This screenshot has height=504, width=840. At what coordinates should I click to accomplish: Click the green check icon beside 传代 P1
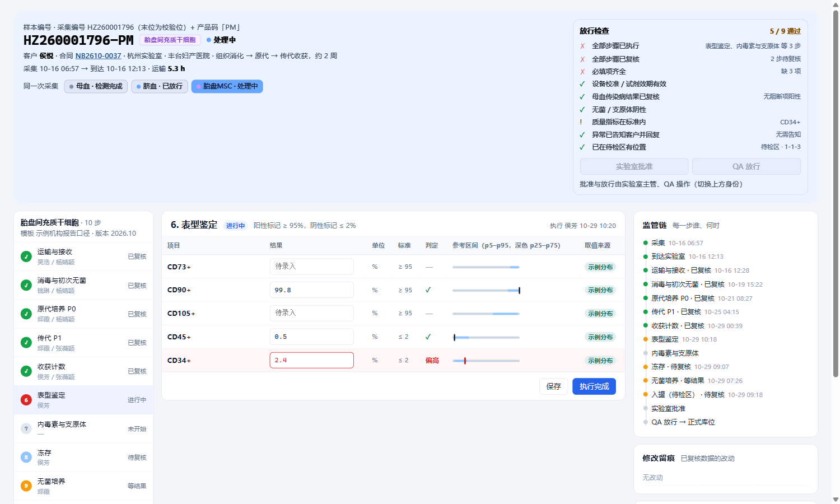click(x=26, y=342)
